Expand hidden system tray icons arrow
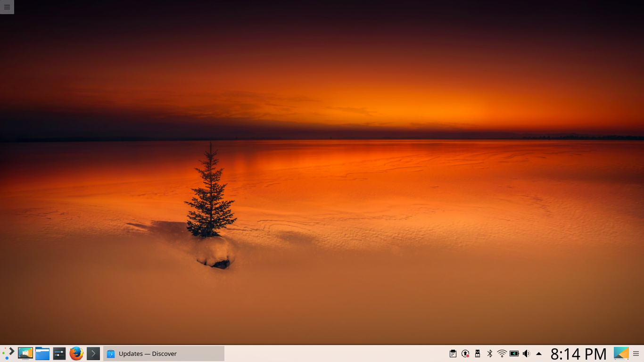The image size is (644, 362). 539,354
